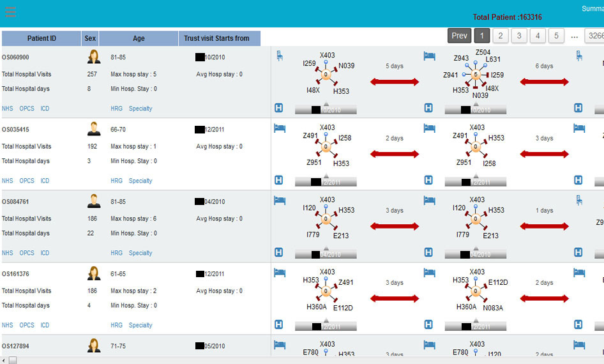Go to page 4
The image size is (604, 364).
(538, 36)
